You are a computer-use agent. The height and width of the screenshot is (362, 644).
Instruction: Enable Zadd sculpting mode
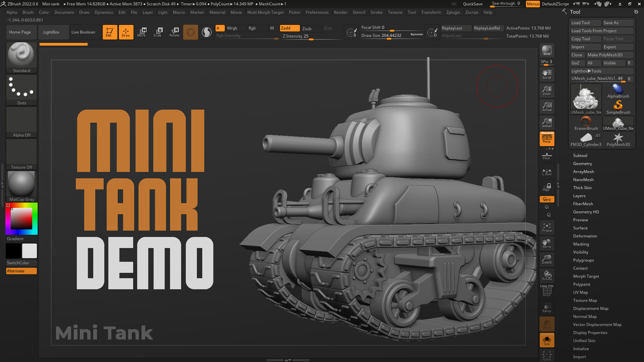tap(289, 28)
